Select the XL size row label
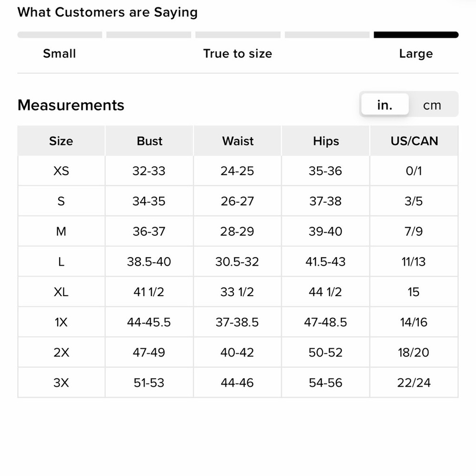 [x=61, y=292]
